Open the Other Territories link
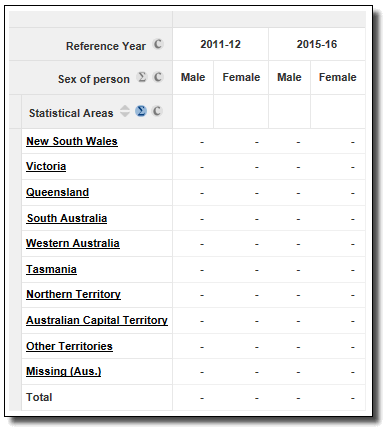The height and width of the screenshot is (427, 383). coord(69,346)
